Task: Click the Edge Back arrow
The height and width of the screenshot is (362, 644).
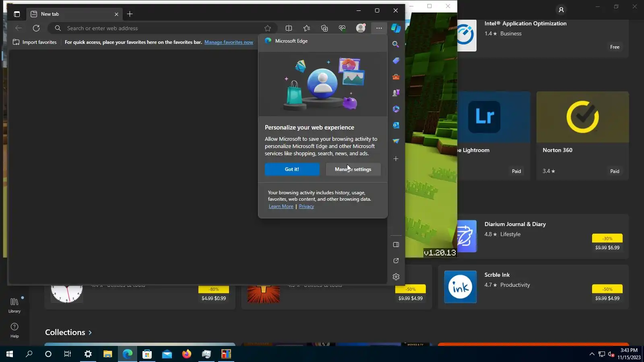Action: coord(19,28)
